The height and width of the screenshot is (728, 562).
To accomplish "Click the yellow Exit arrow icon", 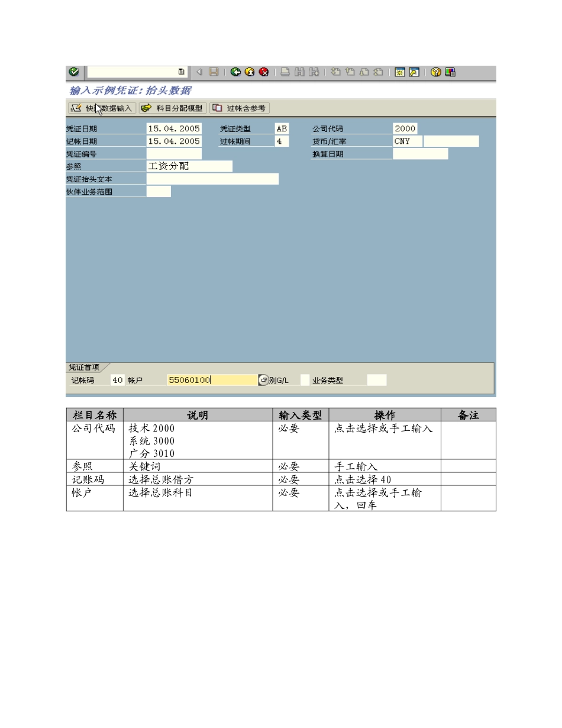I will point(250,72).
